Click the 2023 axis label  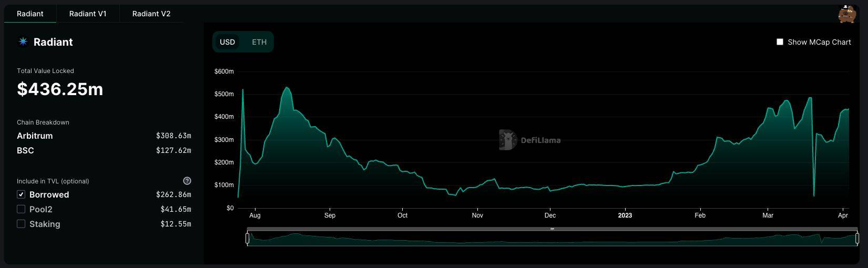click(625, 215)
